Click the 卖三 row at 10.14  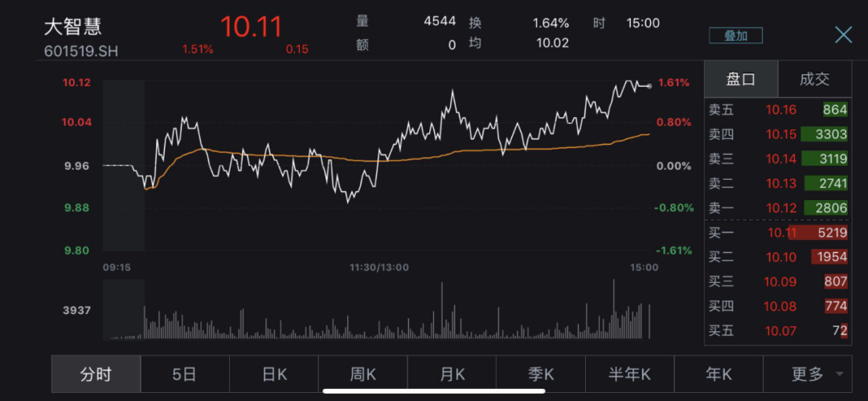coord(778,159)
